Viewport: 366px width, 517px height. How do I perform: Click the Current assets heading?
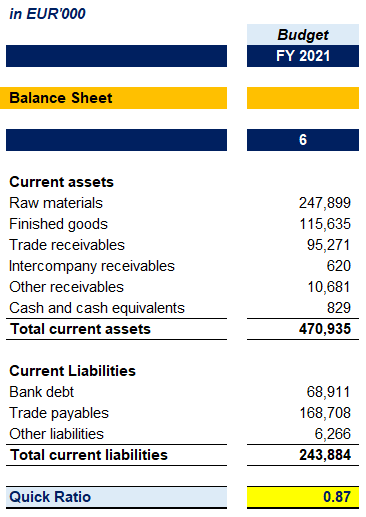tap(61, 182)
